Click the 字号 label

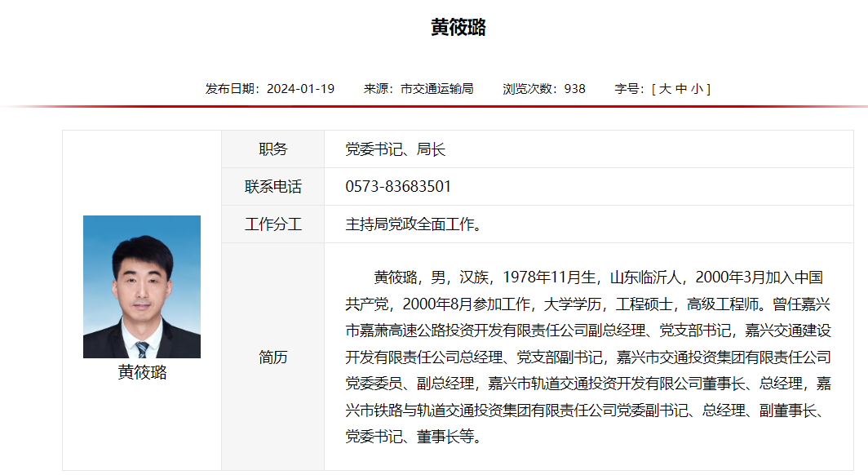[629, 89]
